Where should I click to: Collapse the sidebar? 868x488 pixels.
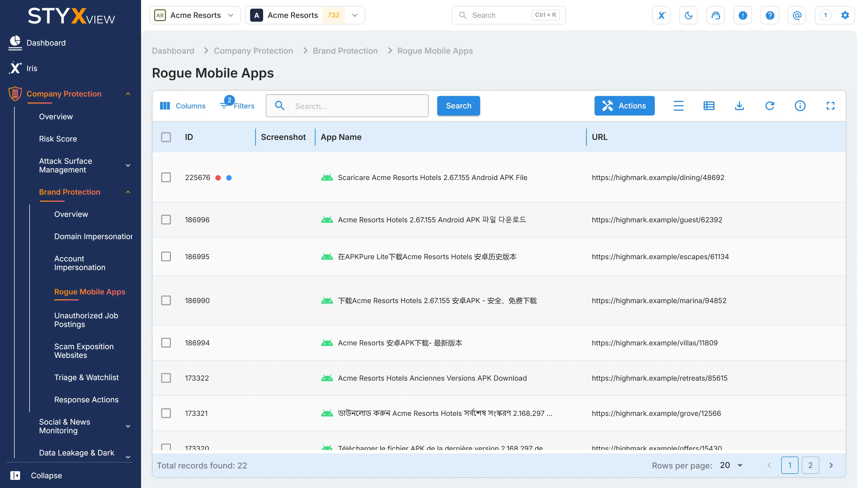[x=36, y=475]
